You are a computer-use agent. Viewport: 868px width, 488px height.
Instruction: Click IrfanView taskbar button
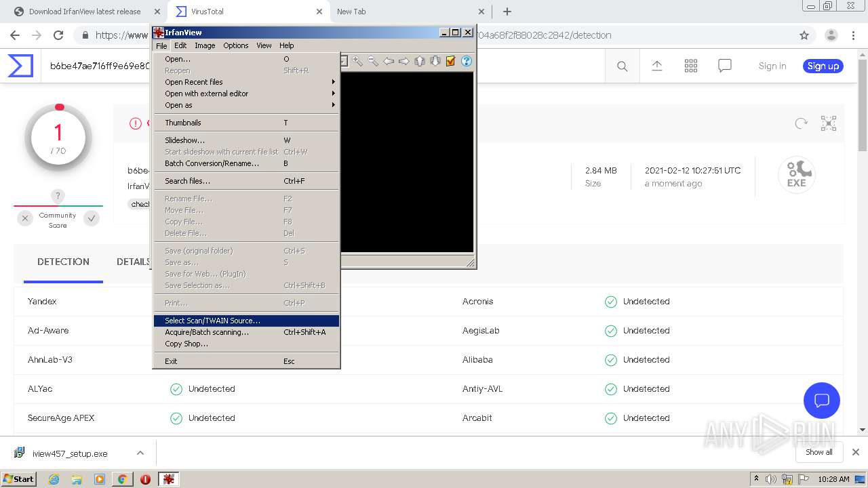(169, 479)
